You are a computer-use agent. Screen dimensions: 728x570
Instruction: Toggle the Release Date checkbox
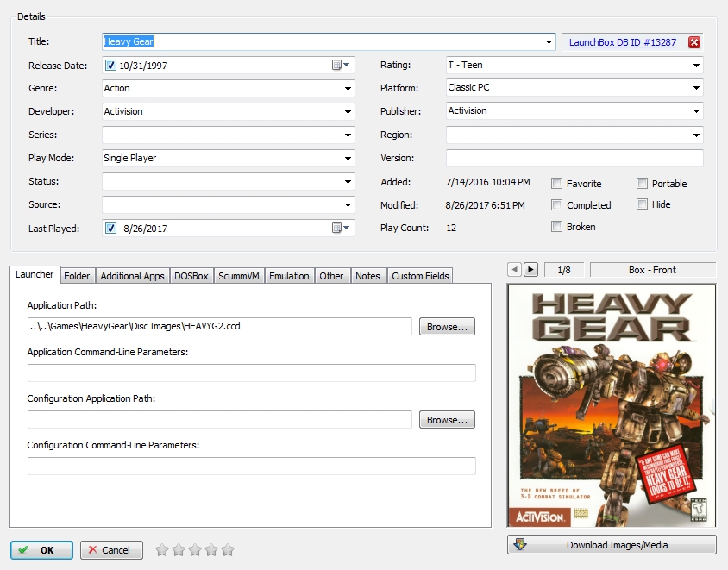110,65
